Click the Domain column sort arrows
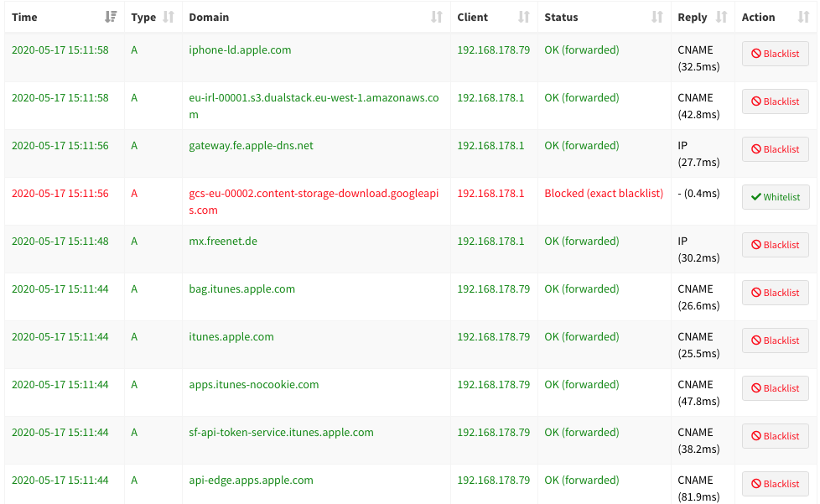The width and height of the screenshot is (820, 504). 437,17
